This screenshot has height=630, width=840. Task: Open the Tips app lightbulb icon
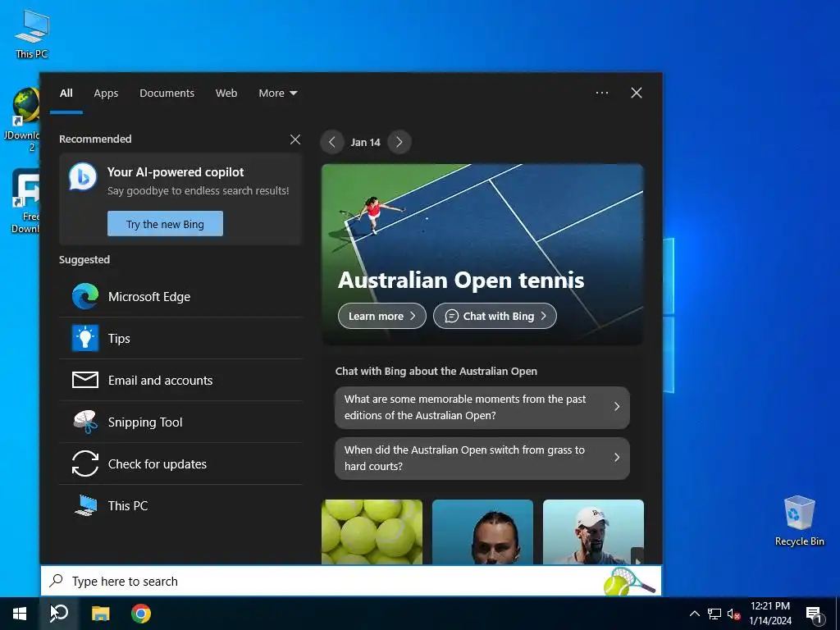click(85, 338)
